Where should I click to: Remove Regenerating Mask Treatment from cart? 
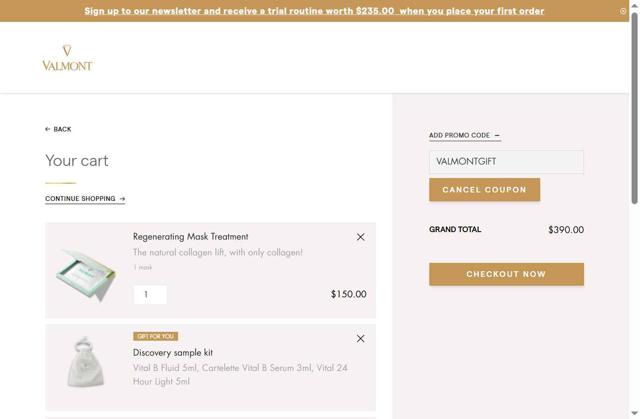pos(360,237)
